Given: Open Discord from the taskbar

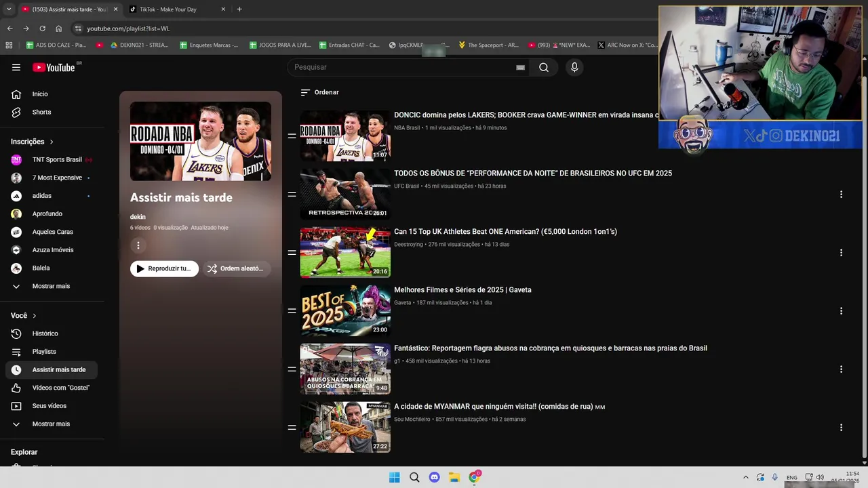Looking at the screenshot, I should [434, 477].
